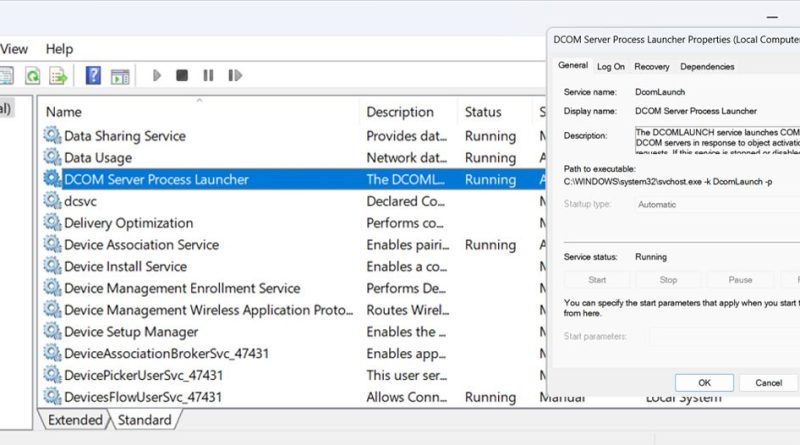Click the gear icon beside dcsvc
Screen dimensions: 800x445
[52, 201]
